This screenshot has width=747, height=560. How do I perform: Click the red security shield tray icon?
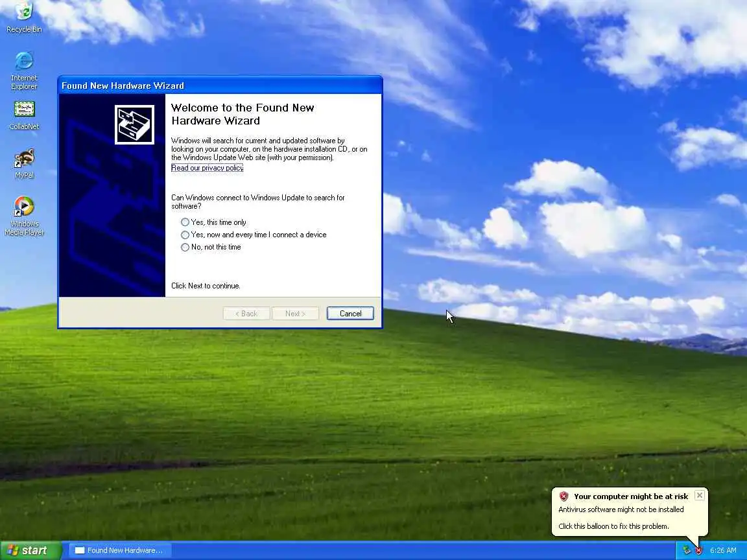coord(698,550)
